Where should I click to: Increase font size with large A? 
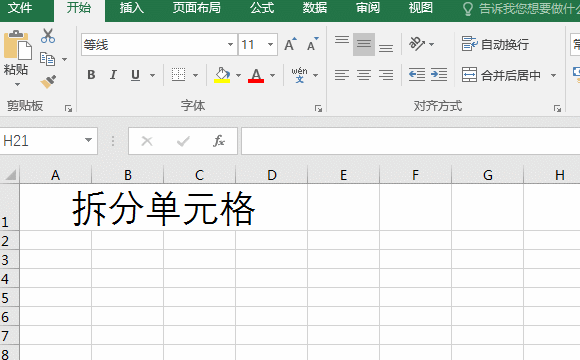click(x=290, y=44)
